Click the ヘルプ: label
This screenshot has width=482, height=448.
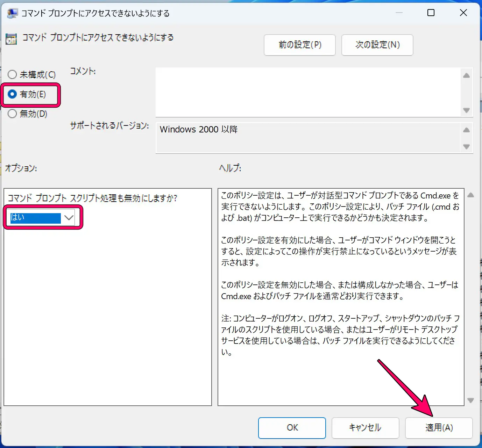click(x=230, y=168)
